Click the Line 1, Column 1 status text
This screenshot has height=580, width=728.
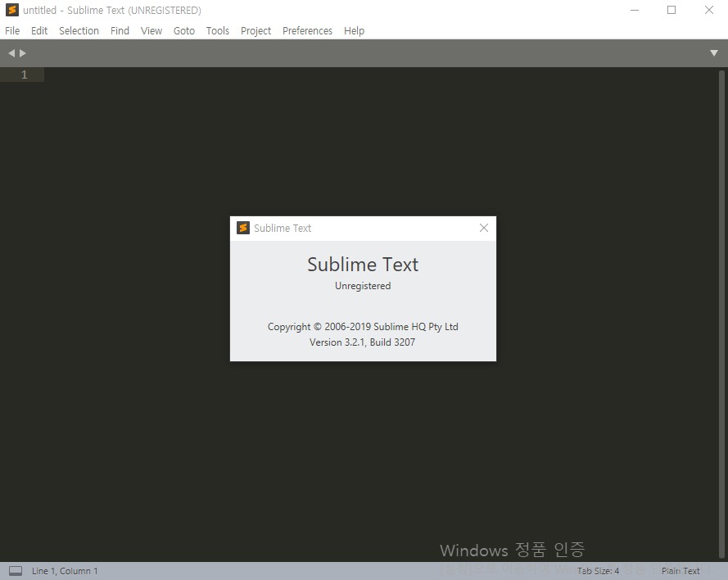(65, 571)
